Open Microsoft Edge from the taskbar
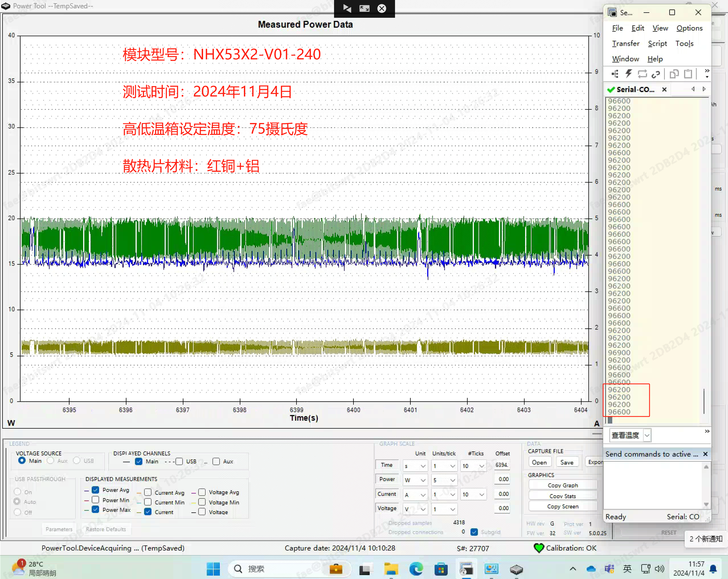Viewport: 728px width, 579px height. (416, 569)
